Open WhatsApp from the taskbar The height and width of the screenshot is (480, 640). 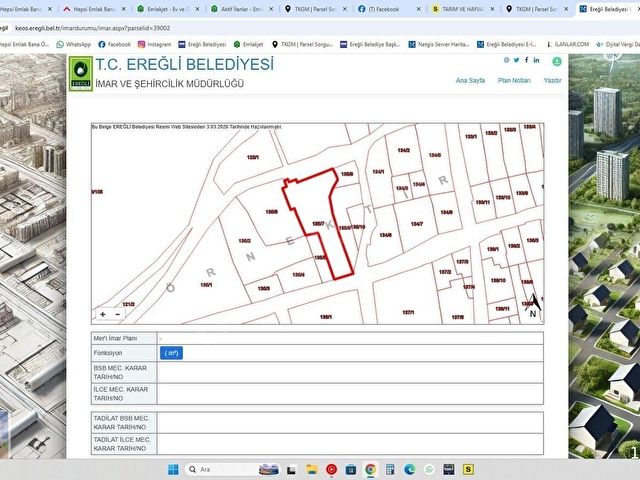click(x=429, y=469)
